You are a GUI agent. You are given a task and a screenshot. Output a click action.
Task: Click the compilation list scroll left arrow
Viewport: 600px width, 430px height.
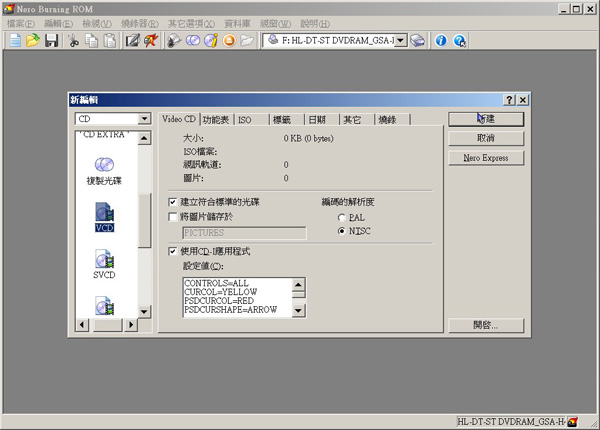click(x=82, y=325)
